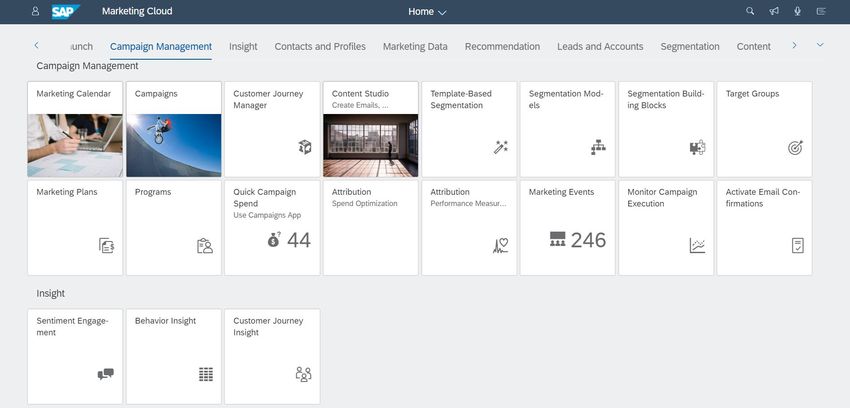
Task: Go to the Content tab
Action: [754, 47]
